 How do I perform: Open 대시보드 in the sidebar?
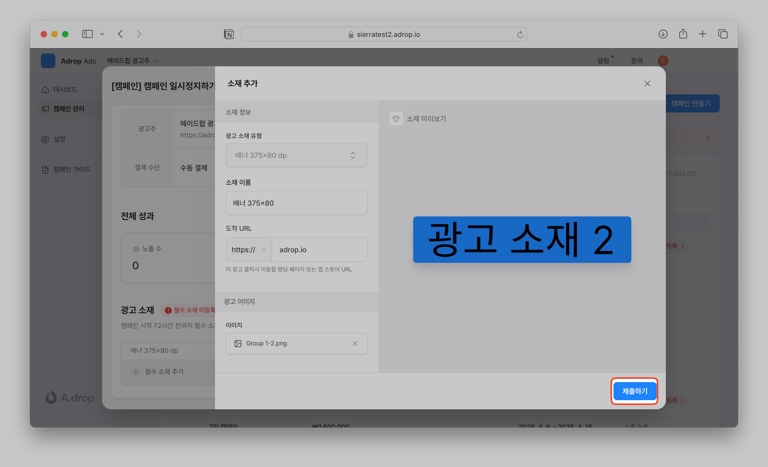65,90
